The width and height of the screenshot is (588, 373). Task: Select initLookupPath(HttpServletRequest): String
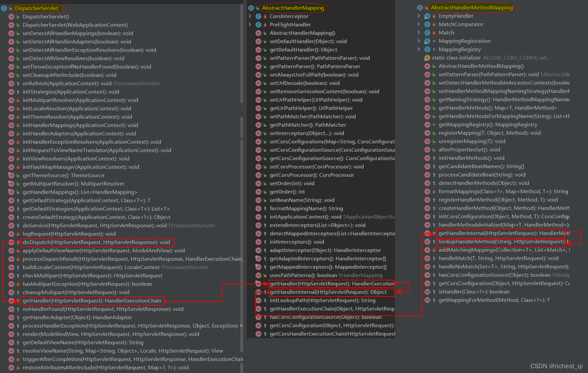tap(323, 300)
